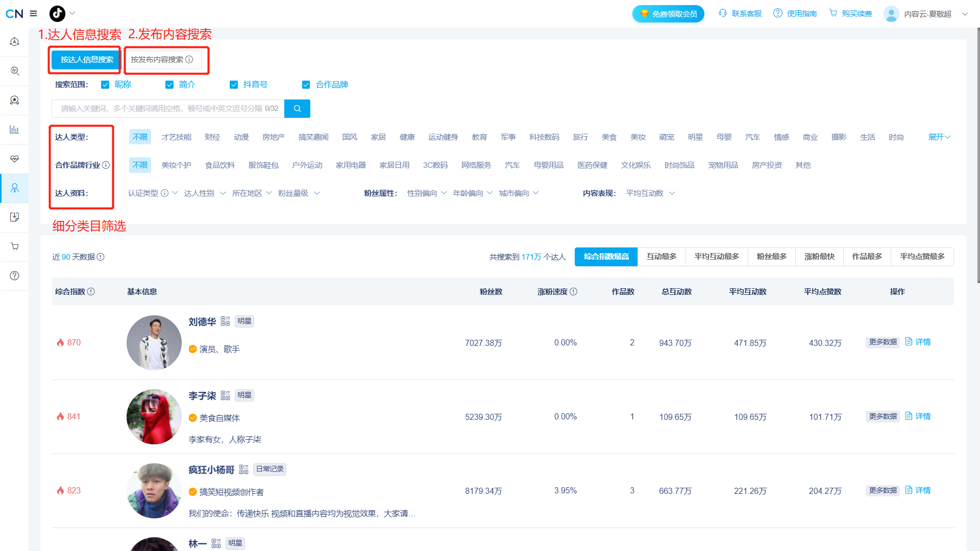Viewport: 980px width, 551px height.
Task: Select 美食 influencer type filter
Action: [609, 137]
